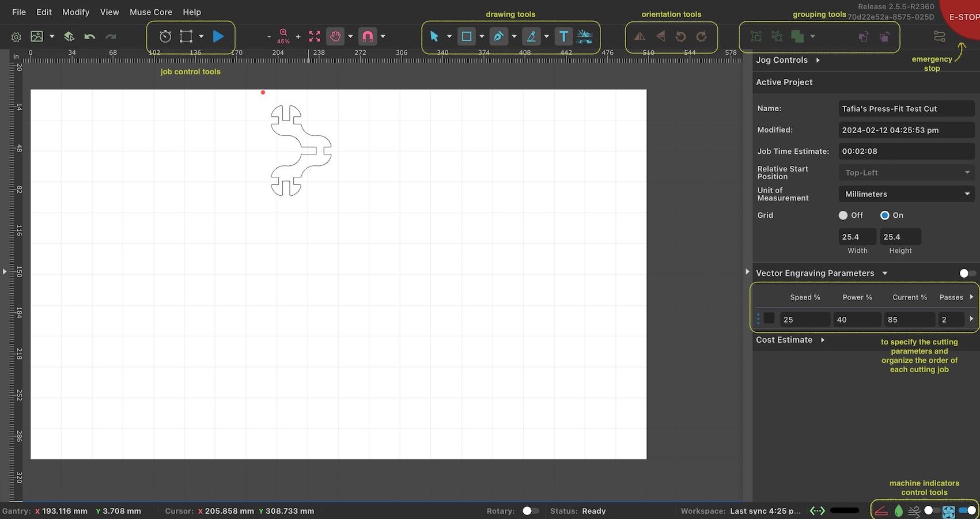Select the Grid On radio button

point(885,215)
